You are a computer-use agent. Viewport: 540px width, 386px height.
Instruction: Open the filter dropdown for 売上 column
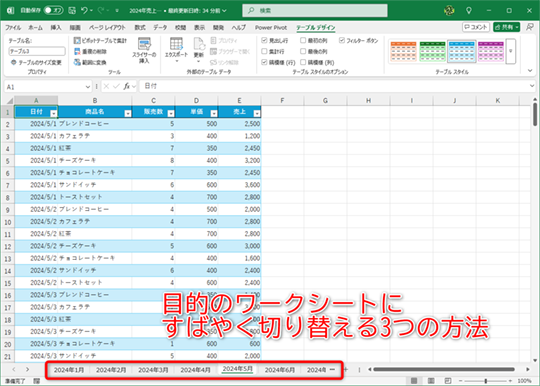(x=257, y=113)
